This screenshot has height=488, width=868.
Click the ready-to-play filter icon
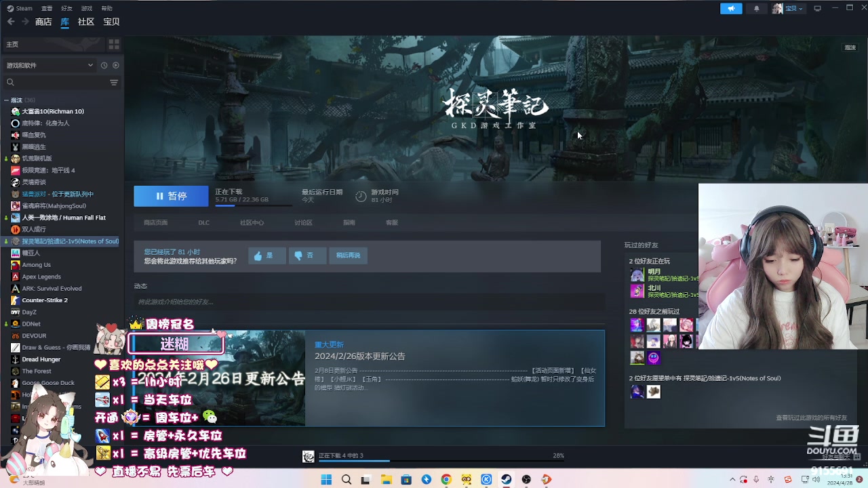click(x=115, y=65)
